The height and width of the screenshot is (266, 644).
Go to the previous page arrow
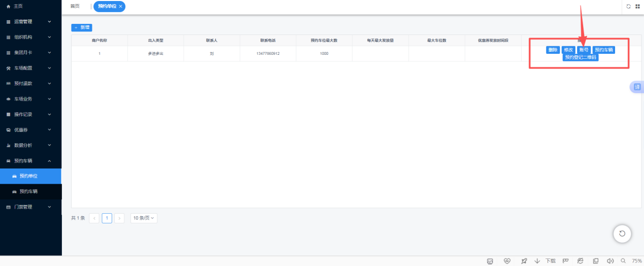click(94, 218)
